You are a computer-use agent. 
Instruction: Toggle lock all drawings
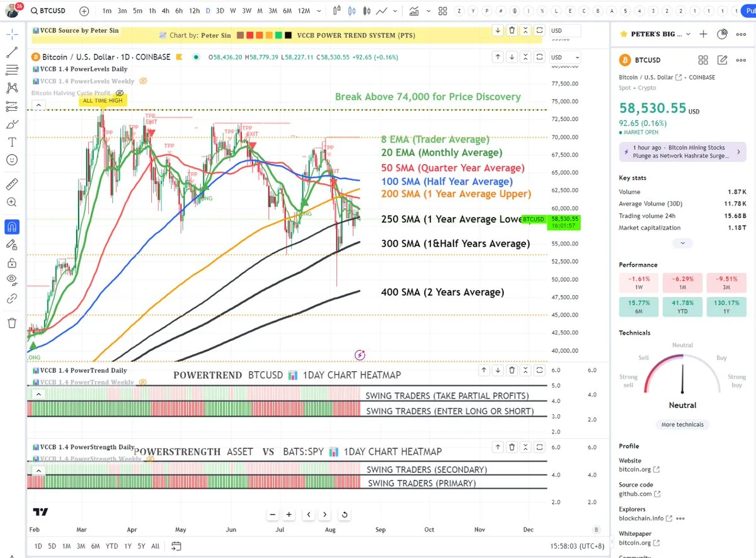coord(12,263)
